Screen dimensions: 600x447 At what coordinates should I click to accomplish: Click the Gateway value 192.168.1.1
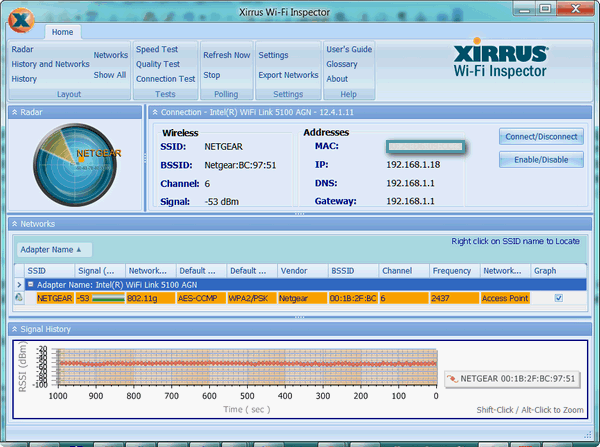[x=410, y=201]
